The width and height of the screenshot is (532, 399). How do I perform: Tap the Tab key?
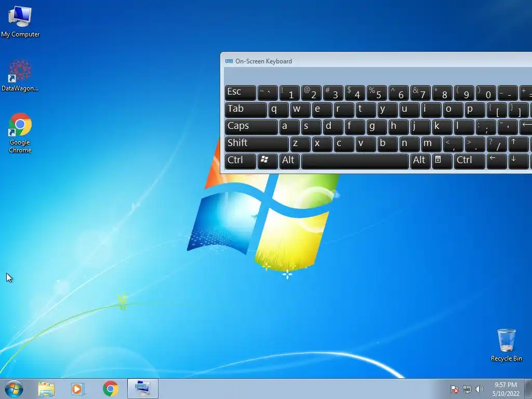click(x=246, y=110)
